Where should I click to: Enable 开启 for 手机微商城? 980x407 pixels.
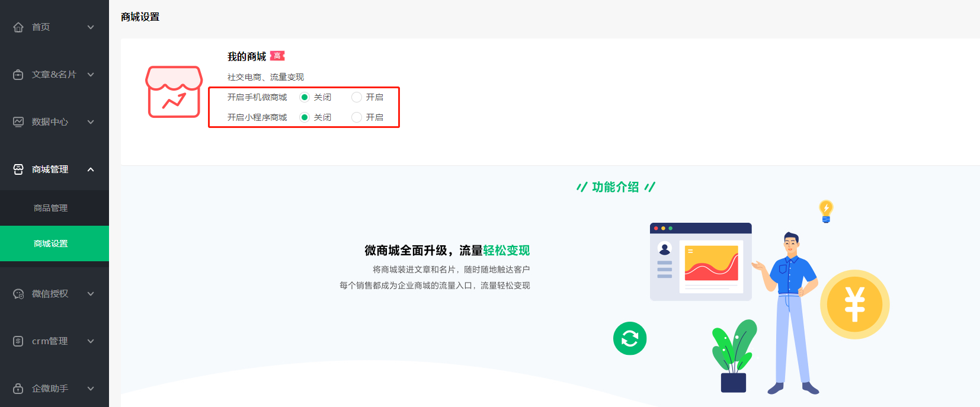[357, 97]
